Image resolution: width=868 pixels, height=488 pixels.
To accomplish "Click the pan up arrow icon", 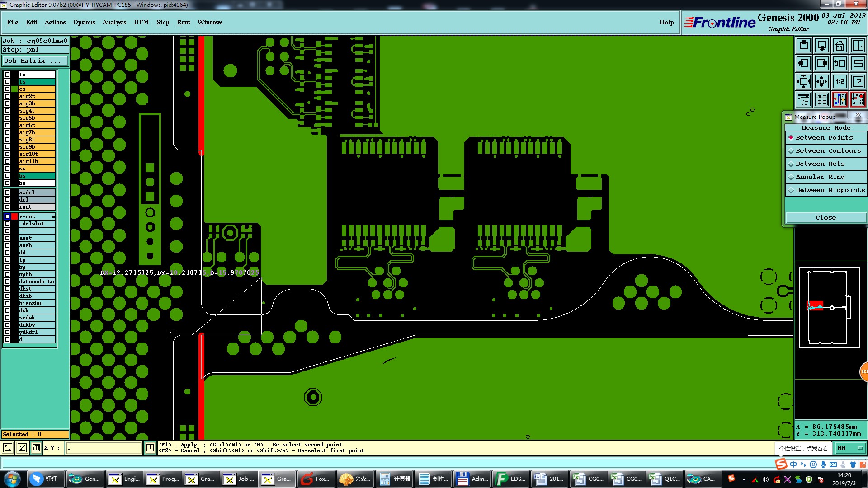I will click(804, 45).
